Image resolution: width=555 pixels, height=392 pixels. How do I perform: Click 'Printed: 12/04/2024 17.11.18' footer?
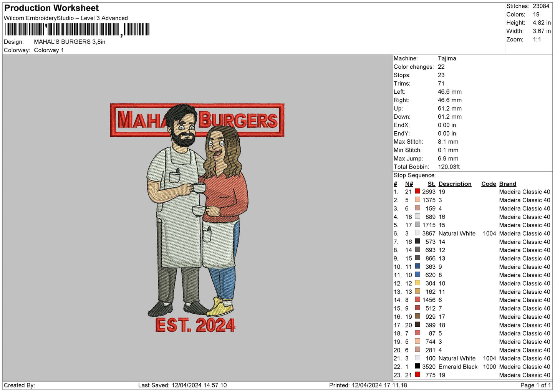(x=368, y=385)
